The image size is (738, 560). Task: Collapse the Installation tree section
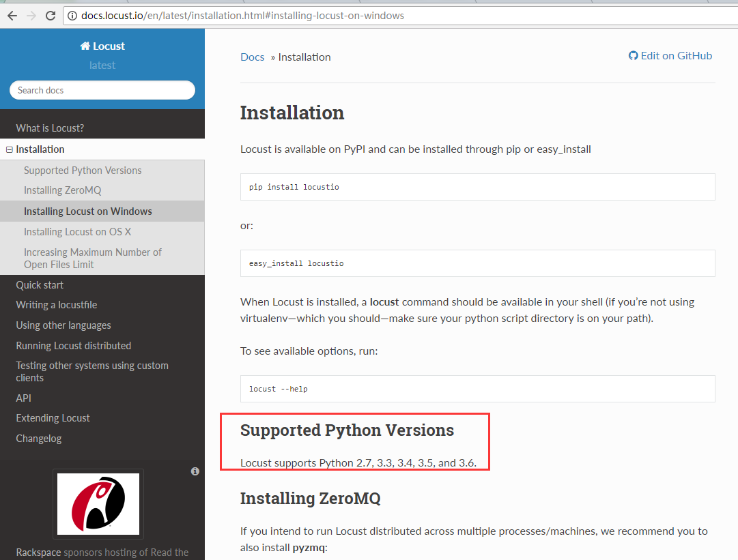click(x=9, y=149)
